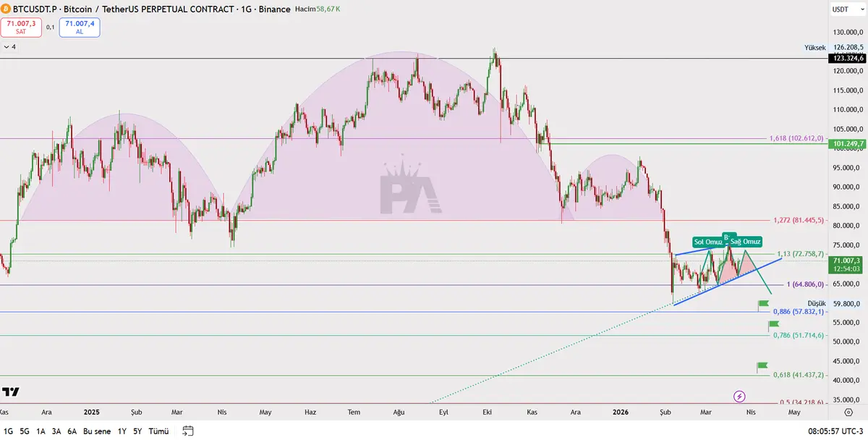Click the 2025 year label on time axis
The image size is (868, 440).
click(91, 412)
